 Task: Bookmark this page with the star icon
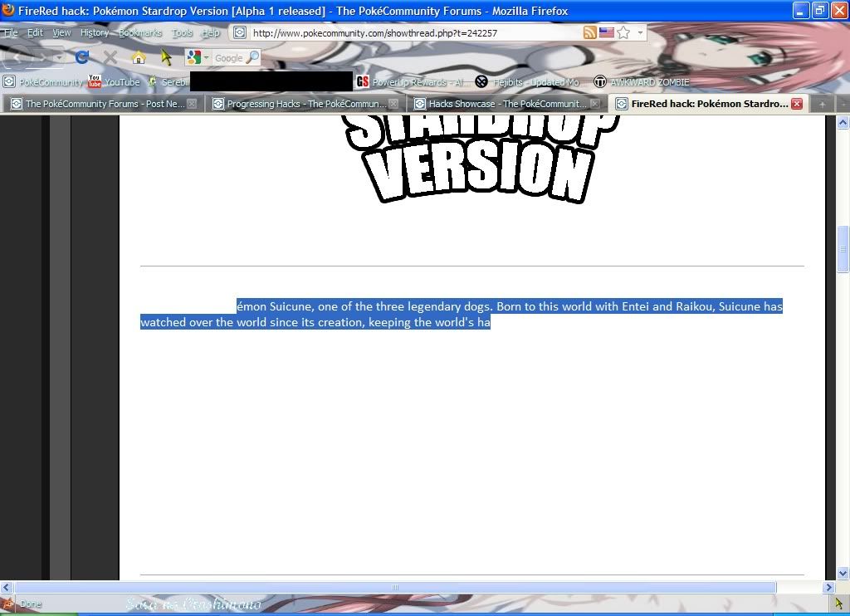click(x=623, y=32)
